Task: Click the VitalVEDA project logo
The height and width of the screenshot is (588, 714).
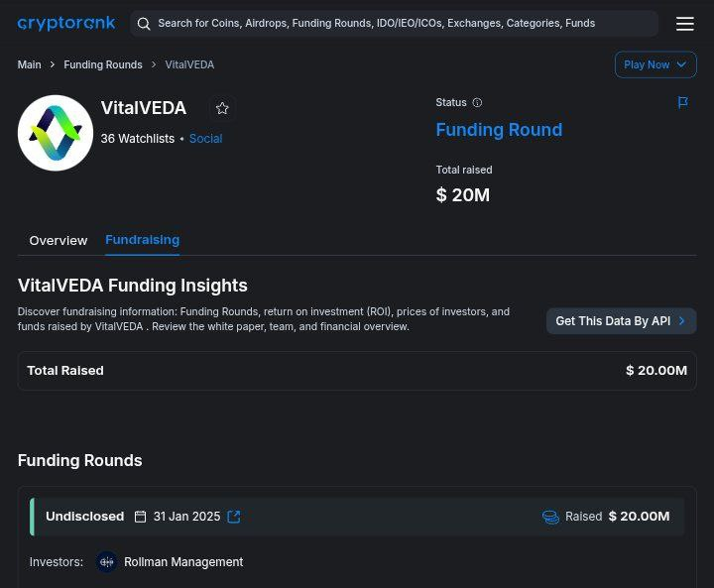Action: [56, 133]
